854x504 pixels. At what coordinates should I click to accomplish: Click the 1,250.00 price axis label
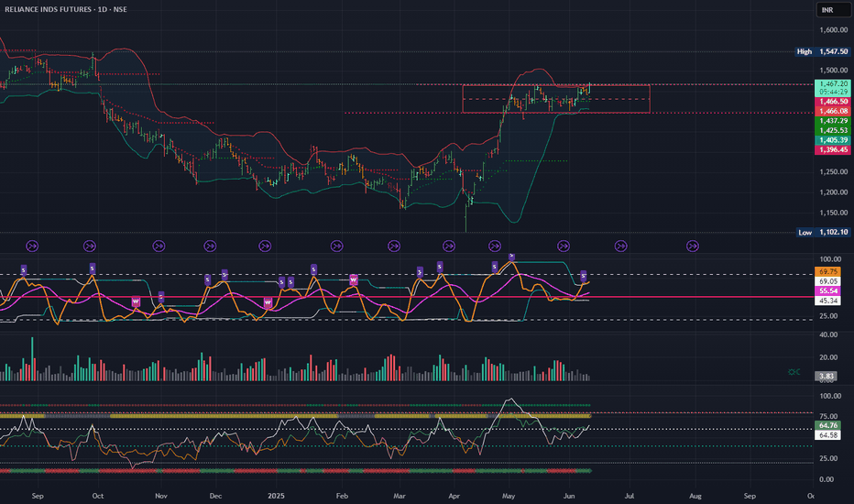point(833,171)
